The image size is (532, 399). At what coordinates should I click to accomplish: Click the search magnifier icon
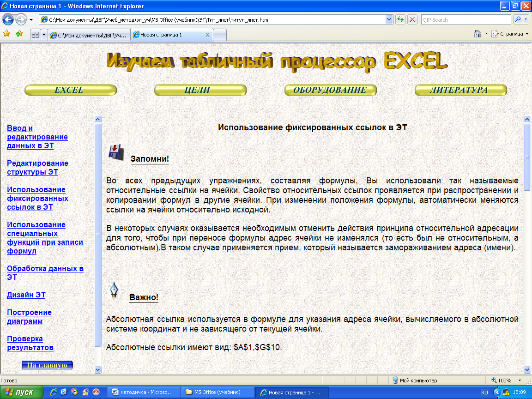point(518,20)
